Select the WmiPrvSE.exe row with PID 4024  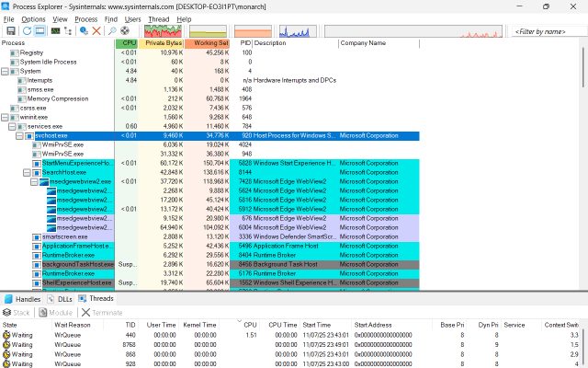coord(209,145)
